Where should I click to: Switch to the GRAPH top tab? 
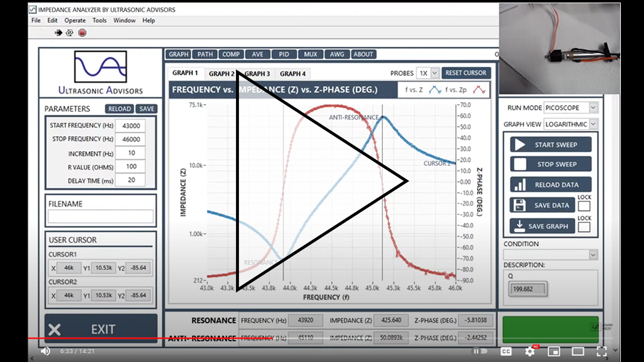(178, 54)
